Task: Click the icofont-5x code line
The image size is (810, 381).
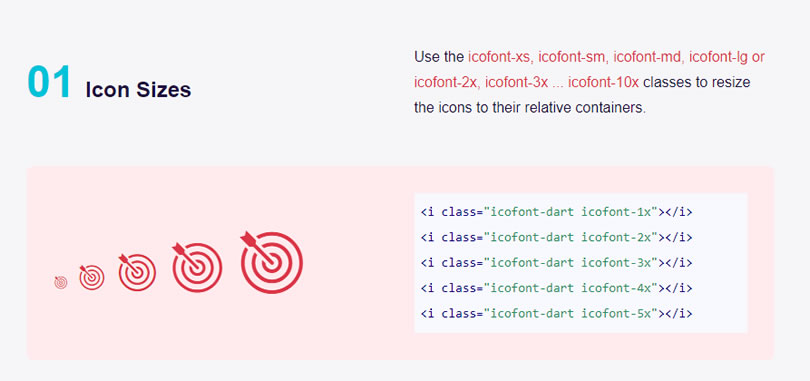Action: coord(556,313)
